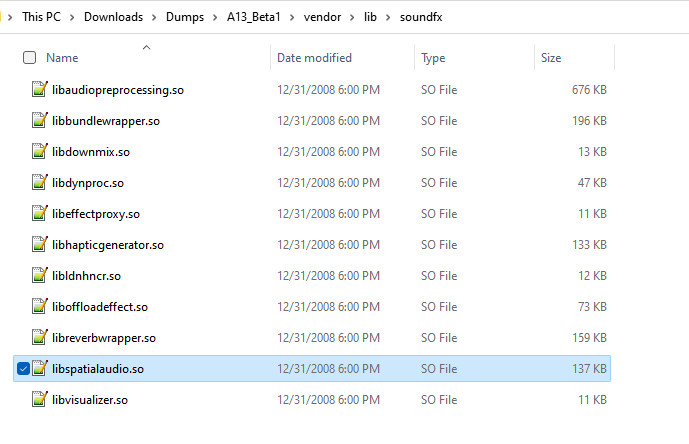The image size is (689, 444).
Task: Sort by Name column header
Action: click(62, 58)
